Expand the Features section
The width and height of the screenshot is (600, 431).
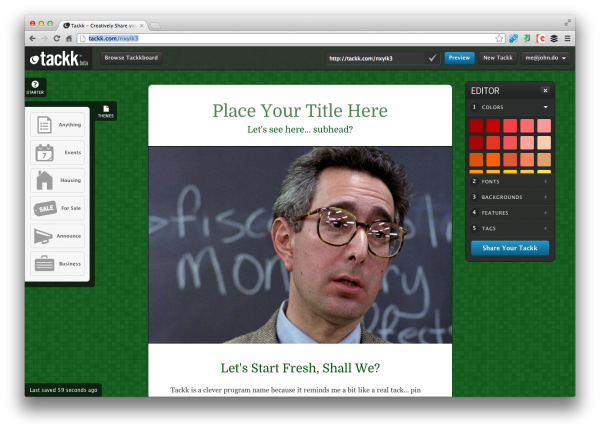(x=510, y=213)
